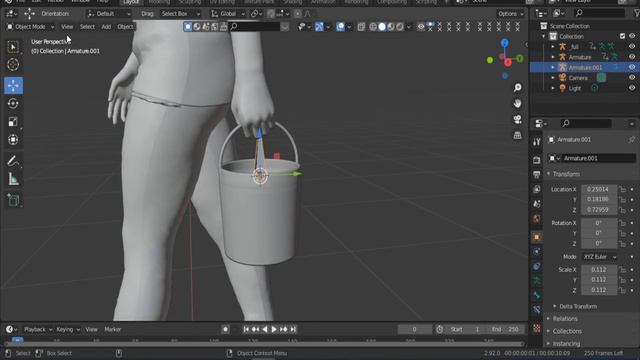640x360 pixels.
Task: Jump to the timeline start frame
Action: coord(246,329)
